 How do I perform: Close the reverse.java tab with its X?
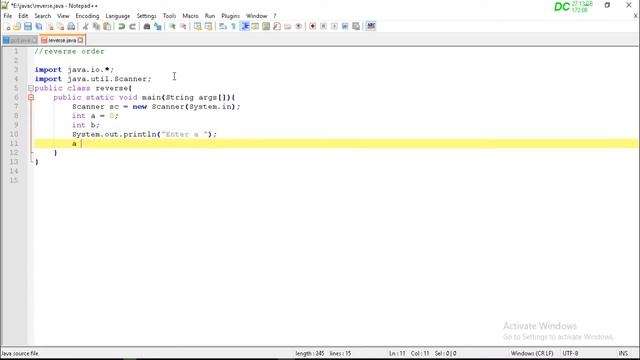pyautogui.click(x=80, y=40)
